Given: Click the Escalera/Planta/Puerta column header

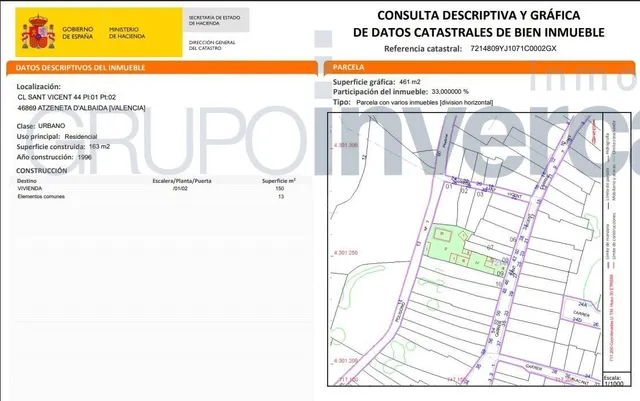Looking at the screenshot, I should click(182, 180).
